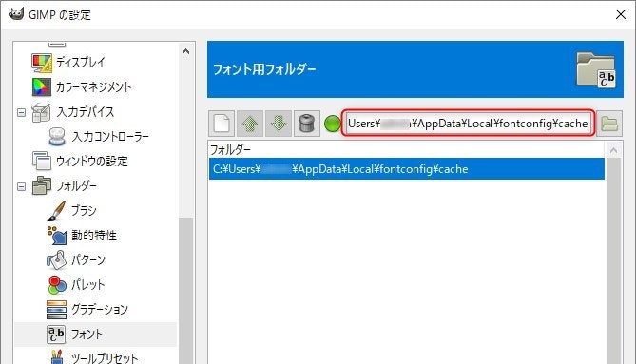Collapse the フォルダー tree node
The image size is (636, 364).
(x=22, y=186)
